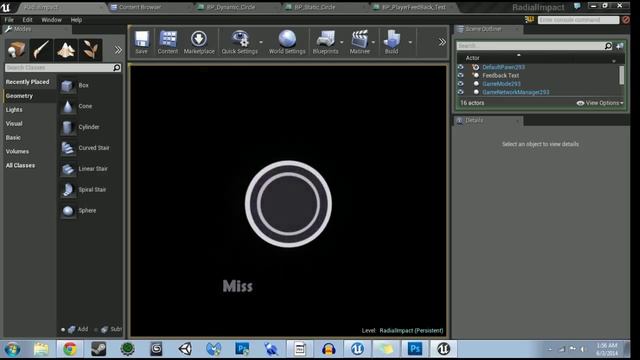This screenshot has height=360, width=640.
Task: Toggle visibility of GameNetworkManager293 actor
Action: (x=460, y=92)
